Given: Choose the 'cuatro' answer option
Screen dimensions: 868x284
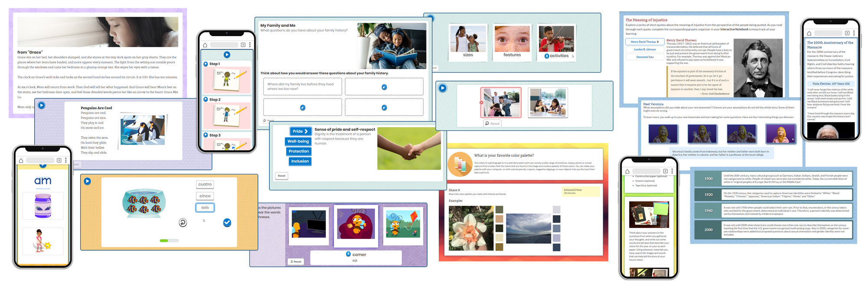Looking at the screenshot, I should point(205,184).
